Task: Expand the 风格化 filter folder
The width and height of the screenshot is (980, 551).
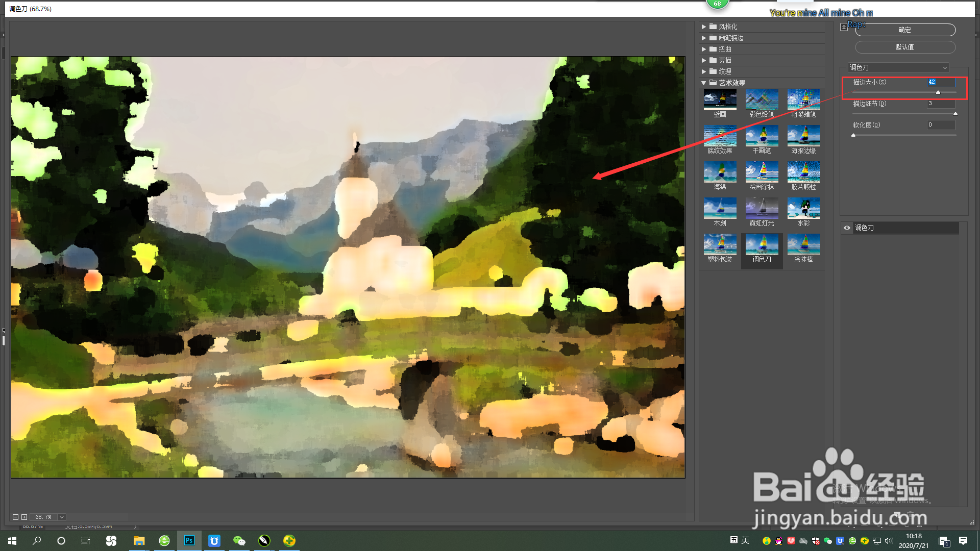Action: pos(704,27)
